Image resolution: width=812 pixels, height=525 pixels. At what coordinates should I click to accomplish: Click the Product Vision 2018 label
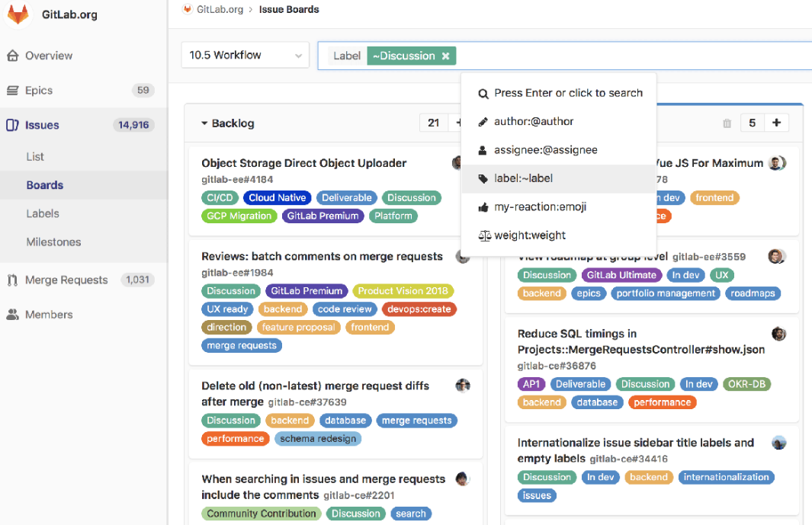403,291
